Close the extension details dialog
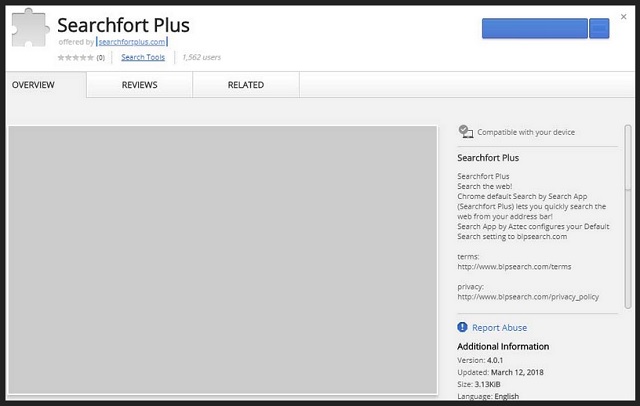 coord(623,17)
